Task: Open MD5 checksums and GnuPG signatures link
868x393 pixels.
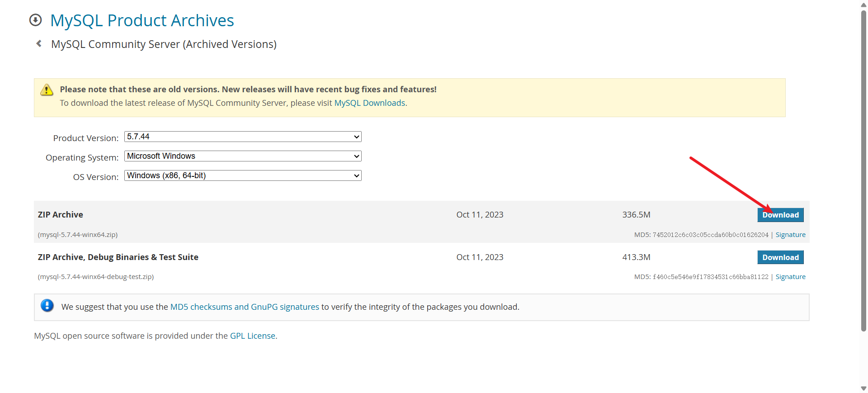Action: click(245, 307)
